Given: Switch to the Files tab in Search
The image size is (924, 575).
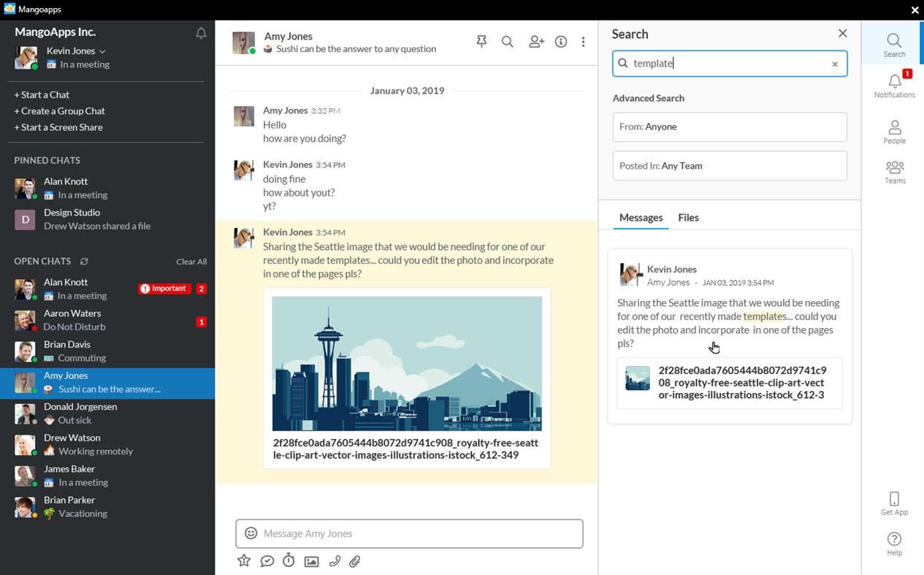Looking at the screenshot, I should coord(687,218).
